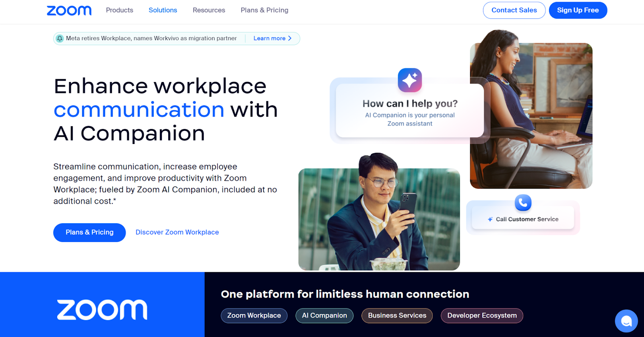Click the Learn more chevron arrow
Screen dimensions: 644x337
pos(290,38)
